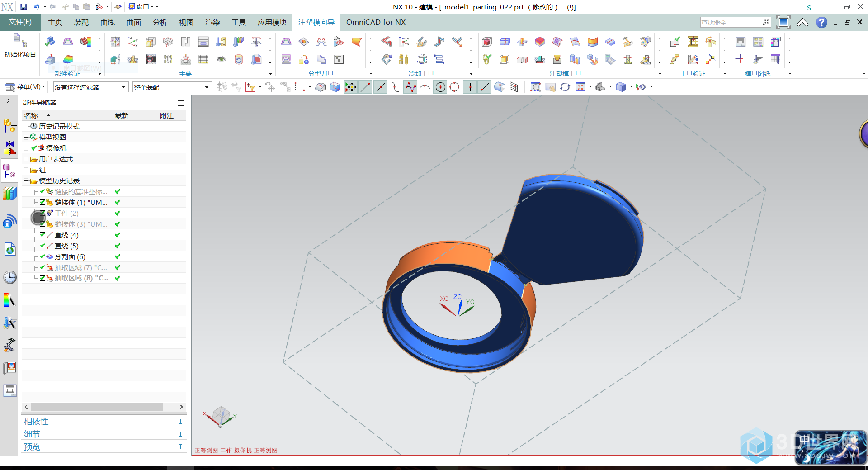Click the undo arrow in title bar
The image size is (868, 470).
click(37, 7)
